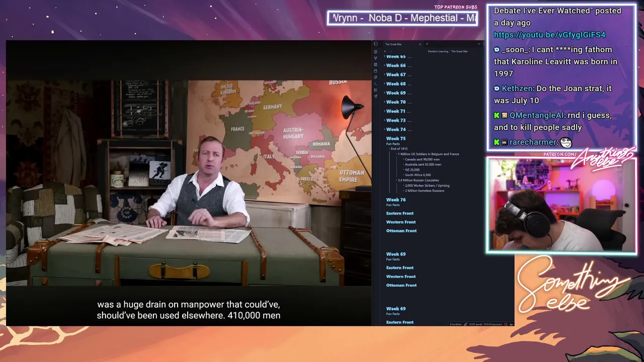Click the video of presenter at desk
Viewport: 644px width, 362px height.
pos(189,183)
